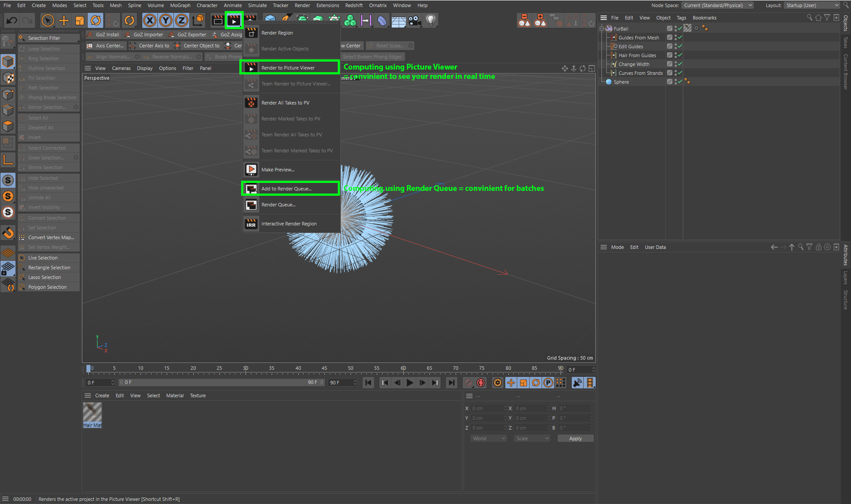
Task: Choose Render to Picture Viewer
Action: click(288, 68)
